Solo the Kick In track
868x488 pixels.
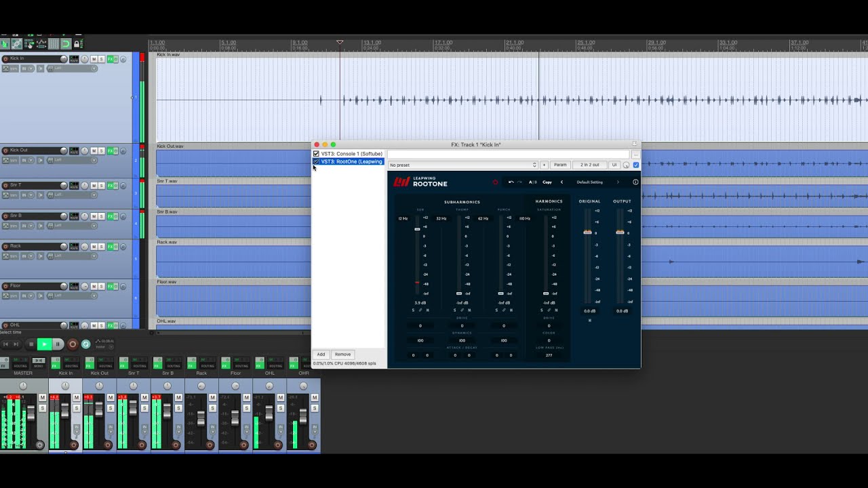point(101,59)
